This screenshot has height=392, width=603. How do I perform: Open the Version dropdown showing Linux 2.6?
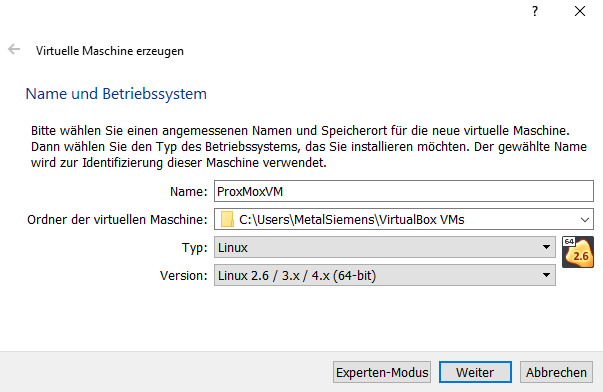click(385, 275)
